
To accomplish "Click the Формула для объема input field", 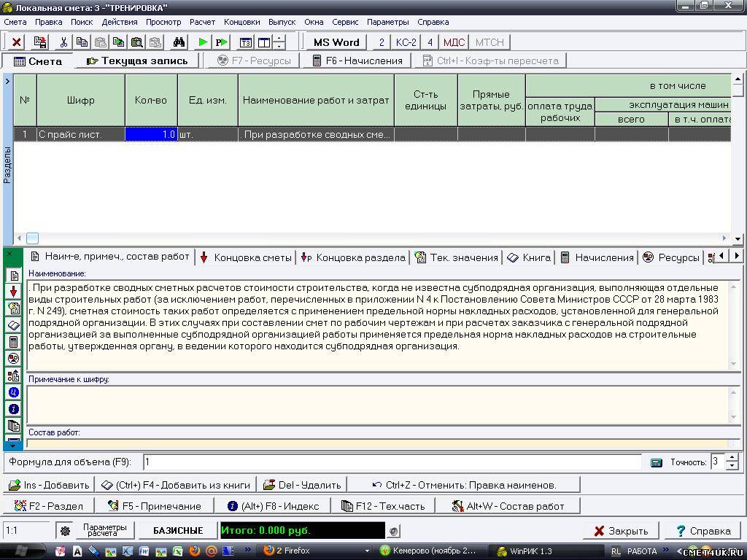I will 391,462.
